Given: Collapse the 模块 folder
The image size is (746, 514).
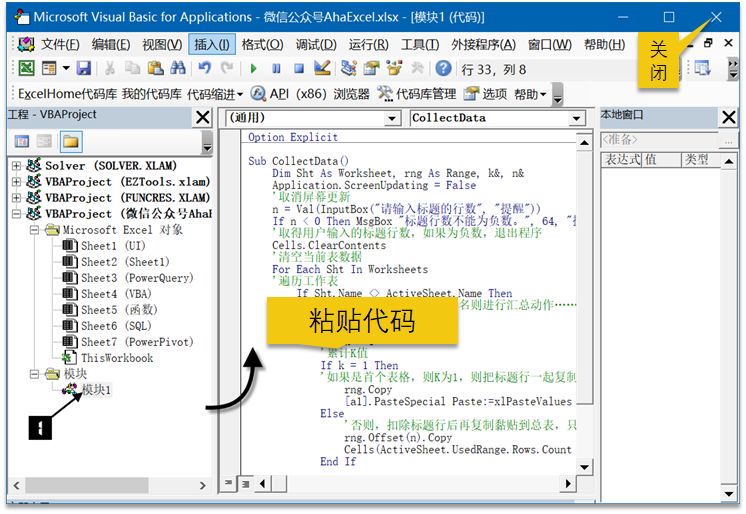Looking at the screenshot, I should (34, 374).
